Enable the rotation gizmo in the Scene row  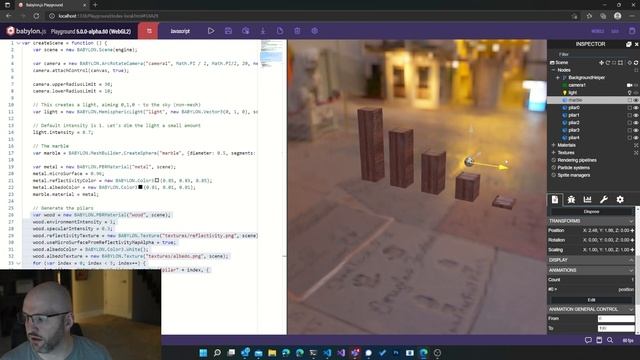[608, 62]
